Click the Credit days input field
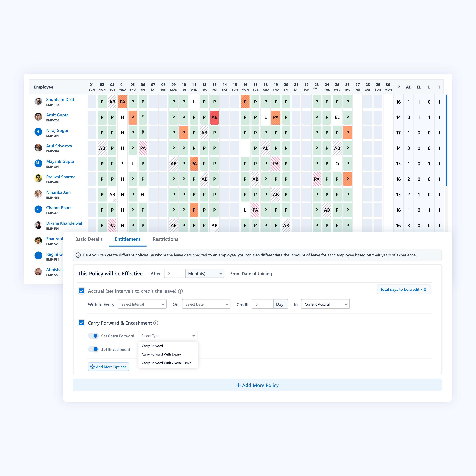Viewport: 476px width, 476px height. [263, 304]
